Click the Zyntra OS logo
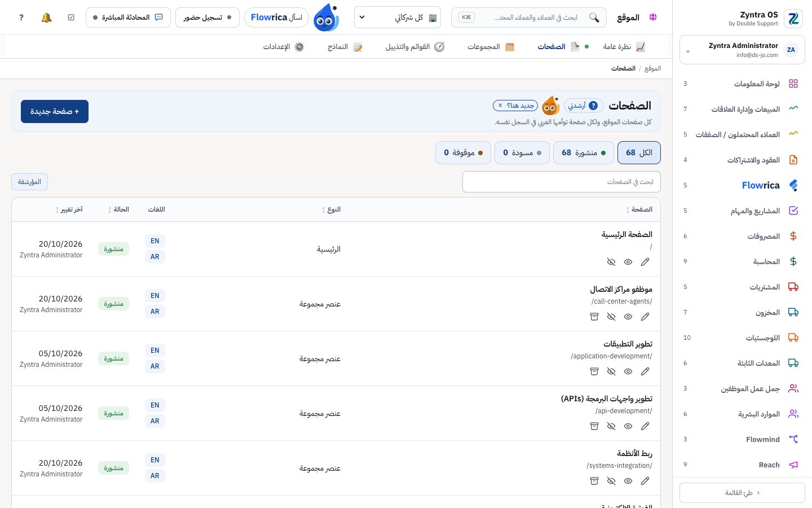 click(794, 19)
